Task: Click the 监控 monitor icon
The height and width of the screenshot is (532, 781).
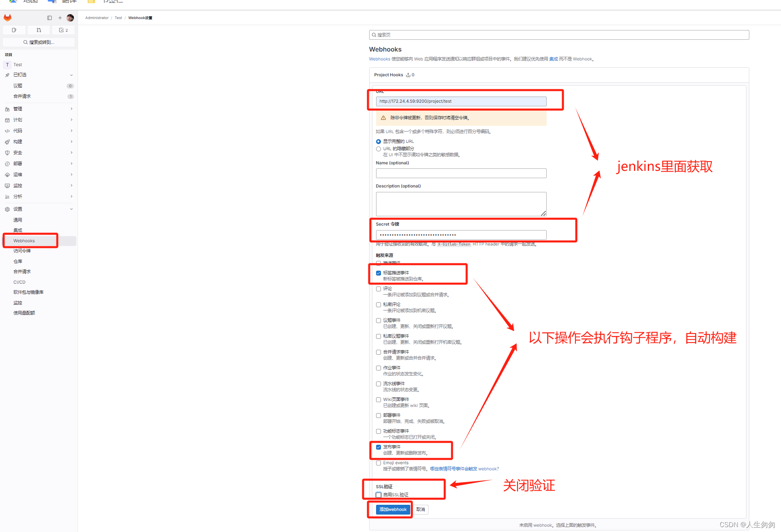Action: tap(7, 186)
